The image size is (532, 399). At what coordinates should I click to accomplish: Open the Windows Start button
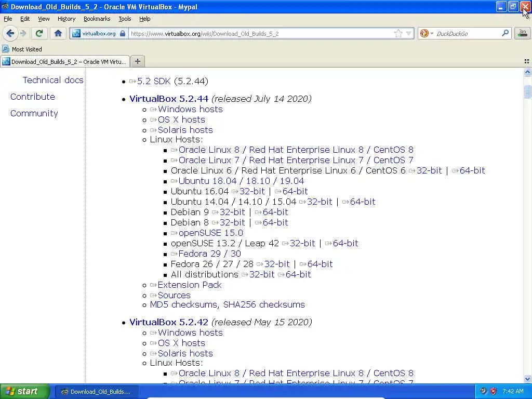(24, 391)
